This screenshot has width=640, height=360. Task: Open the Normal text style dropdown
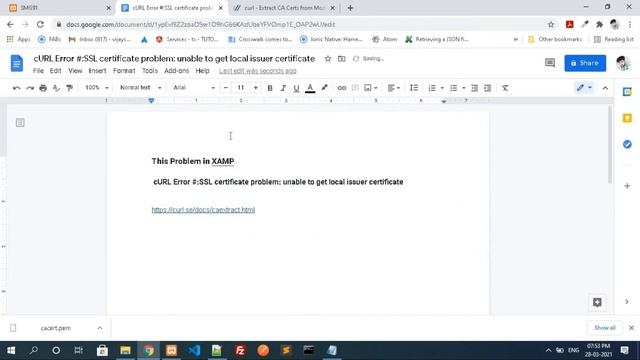(x=140, y=87)
